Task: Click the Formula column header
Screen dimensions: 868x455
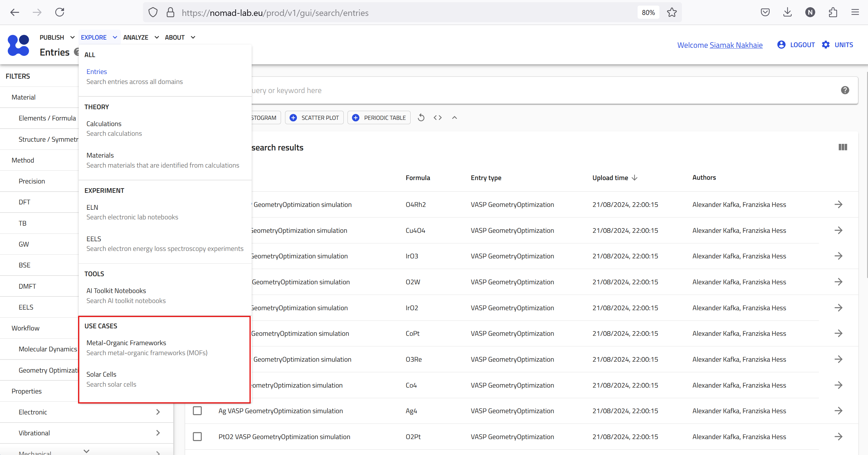Action: [x=417, y=178]
